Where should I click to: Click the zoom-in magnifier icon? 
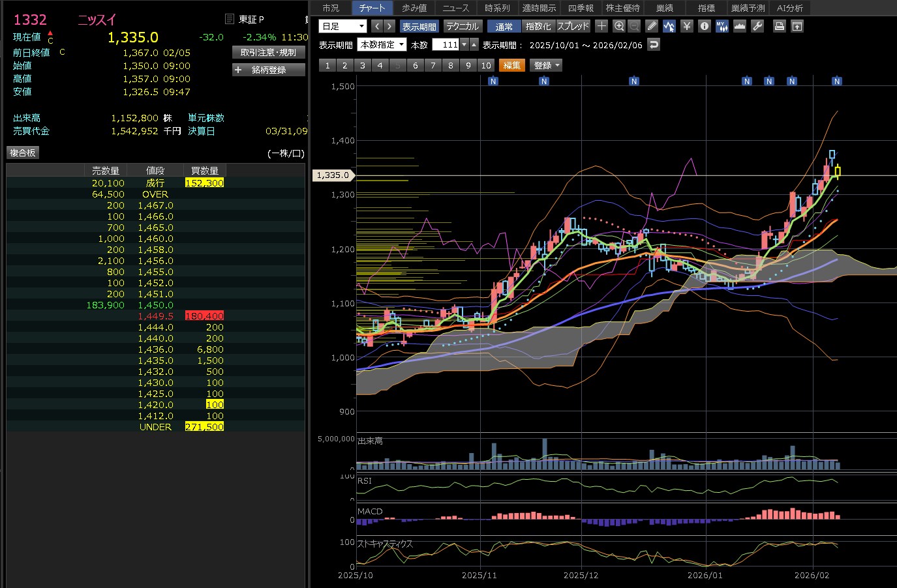(x=619, y=26)
